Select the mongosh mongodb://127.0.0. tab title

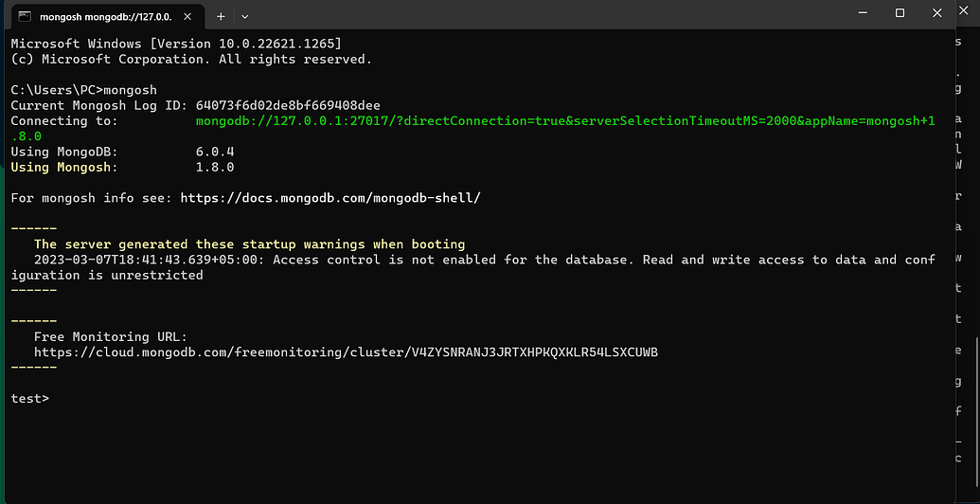[x=104, y=16]
